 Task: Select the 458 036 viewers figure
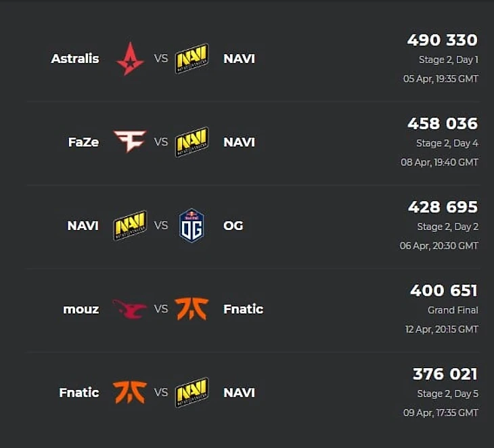pos(442,123)
